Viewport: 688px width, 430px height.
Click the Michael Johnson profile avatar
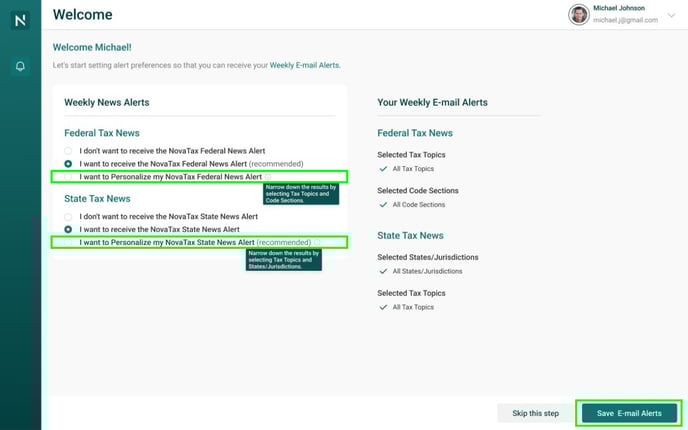(578, 14)
